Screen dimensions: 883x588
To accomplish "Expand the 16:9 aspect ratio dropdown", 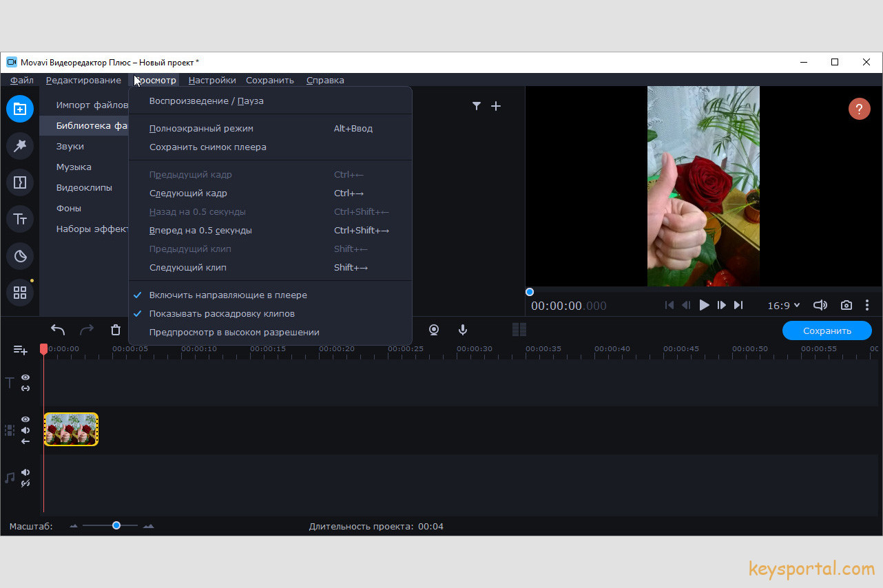I will pyautogui.click(x=784, y=305).
